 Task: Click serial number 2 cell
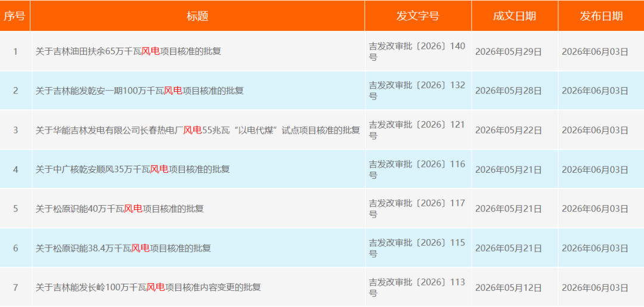click(x=16, y=91)
